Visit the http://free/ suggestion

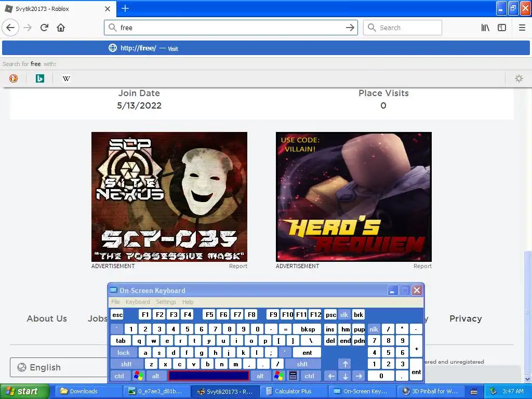(265, 48)
